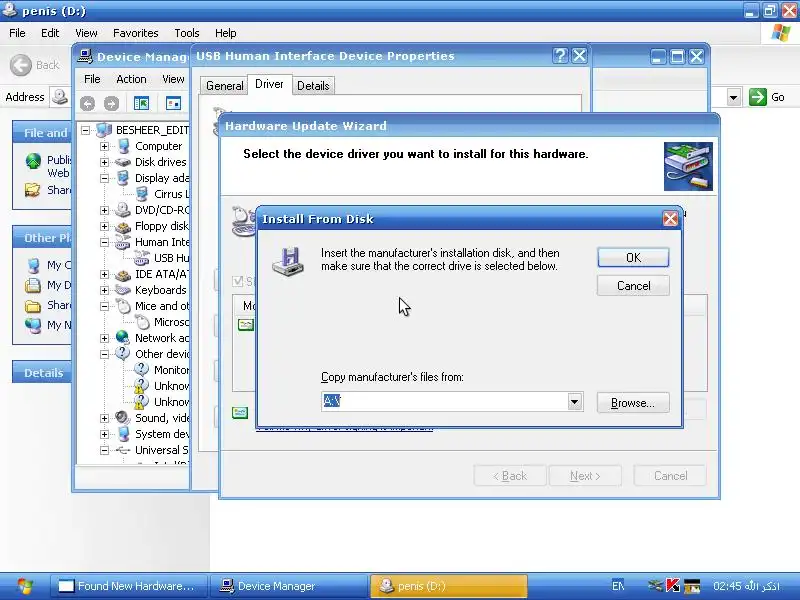Click OK in Install From Disk dialog
This screenshot has height=600, width=800.
coord(633,258)
